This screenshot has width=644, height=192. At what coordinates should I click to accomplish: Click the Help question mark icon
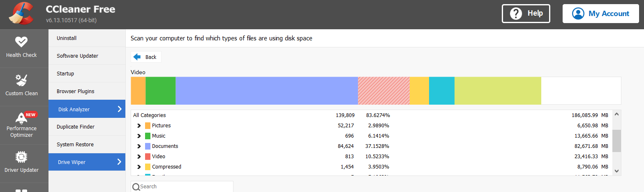(516, 14)
